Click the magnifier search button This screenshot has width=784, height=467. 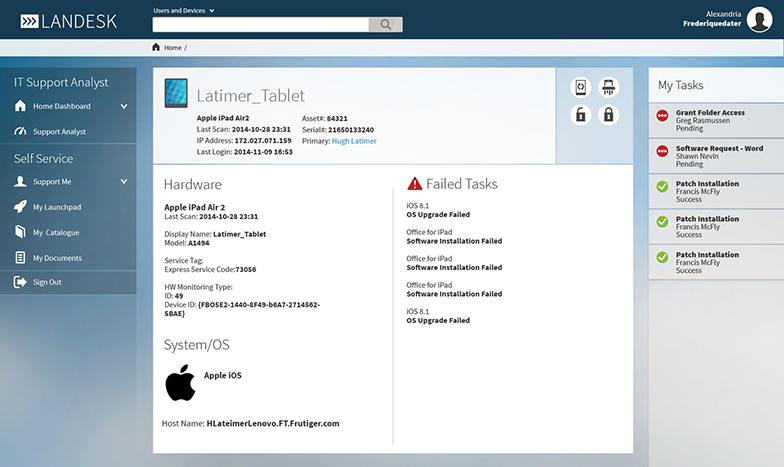pos(385,25)
